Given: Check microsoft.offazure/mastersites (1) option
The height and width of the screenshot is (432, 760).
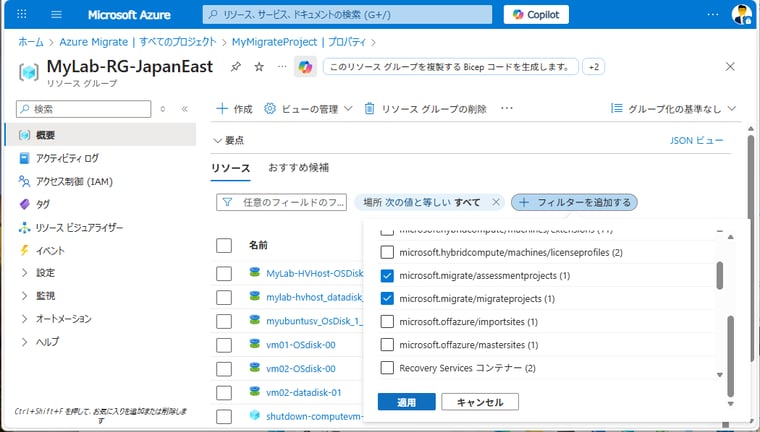Looking at the screenshot, I should click(387, 345).
